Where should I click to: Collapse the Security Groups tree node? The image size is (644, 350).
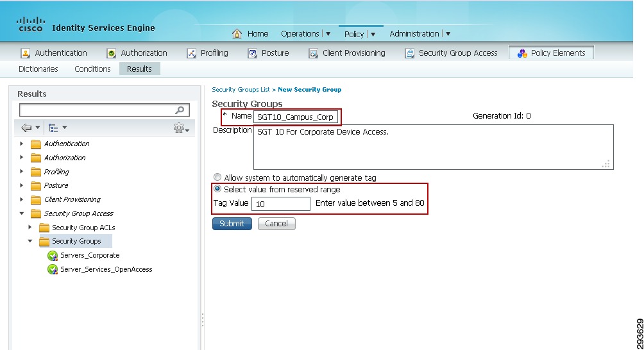pos(30,241)
